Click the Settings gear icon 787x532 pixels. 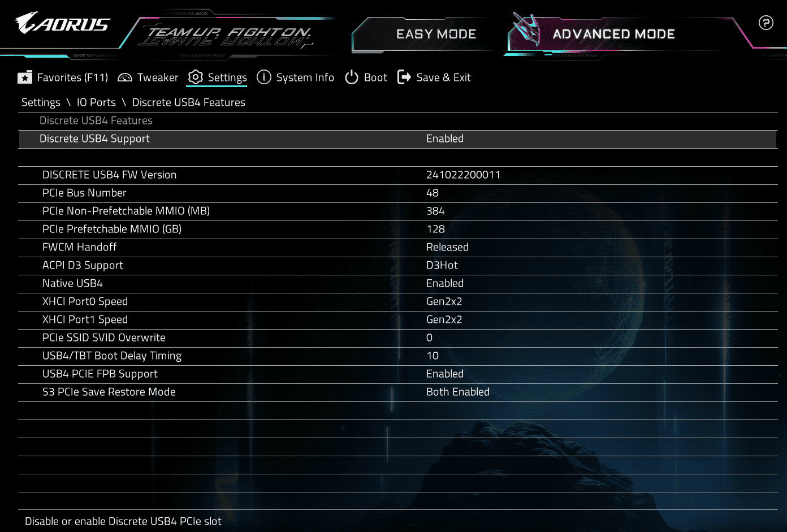click(196, 77)
